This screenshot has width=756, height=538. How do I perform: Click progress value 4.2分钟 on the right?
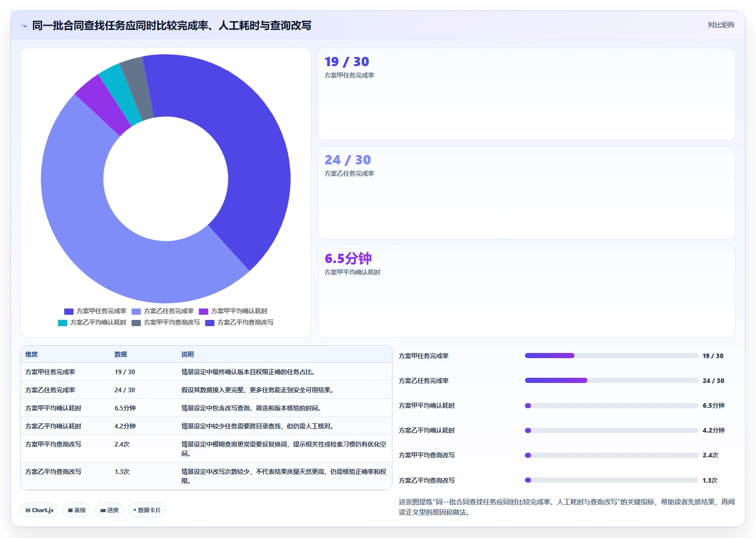click(714, 431)
